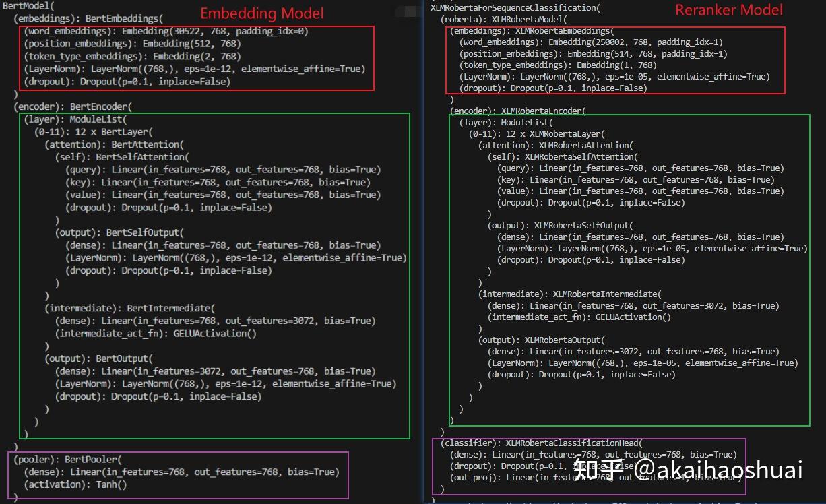This screenshot has height=504, width=826.
Task: Select the BertEncoder line above the green box
Action: [x=74, y=106]
